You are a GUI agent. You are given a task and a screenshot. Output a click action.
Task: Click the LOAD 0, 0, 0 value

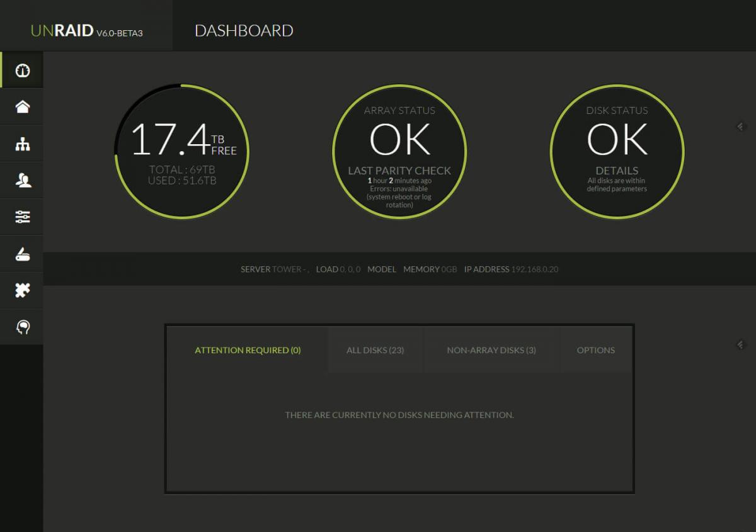point(338,269)
